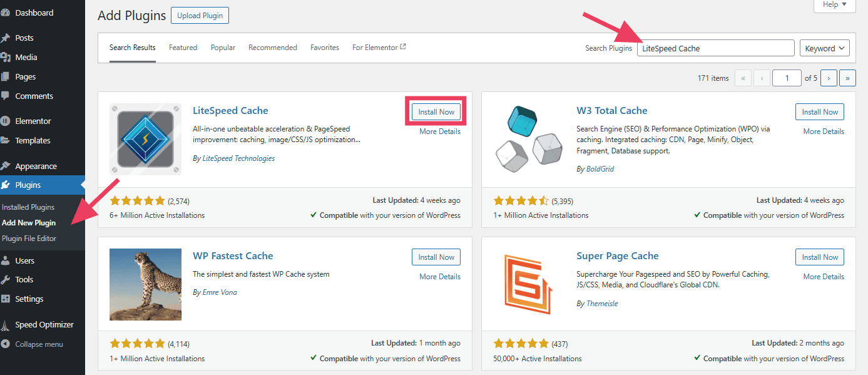868x375 pixels.
Task: Click the W3 Total Cache cubes icon
Action: (529, 139)
